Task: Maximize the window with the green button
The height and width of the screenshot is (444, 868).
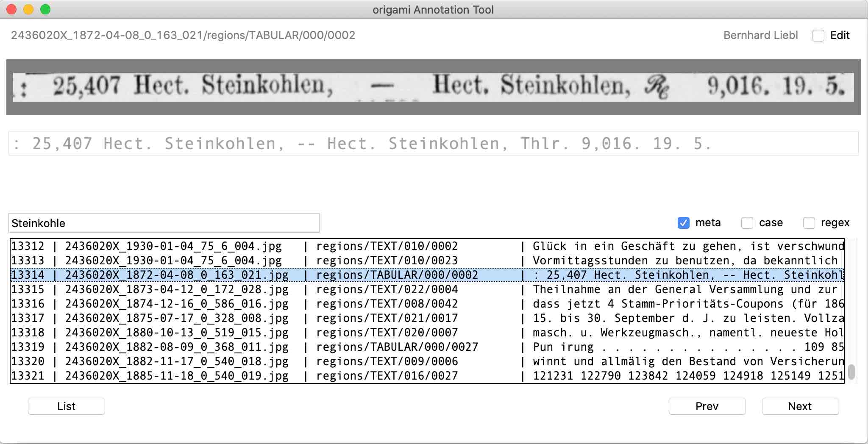Action: (x=45, y=9)
